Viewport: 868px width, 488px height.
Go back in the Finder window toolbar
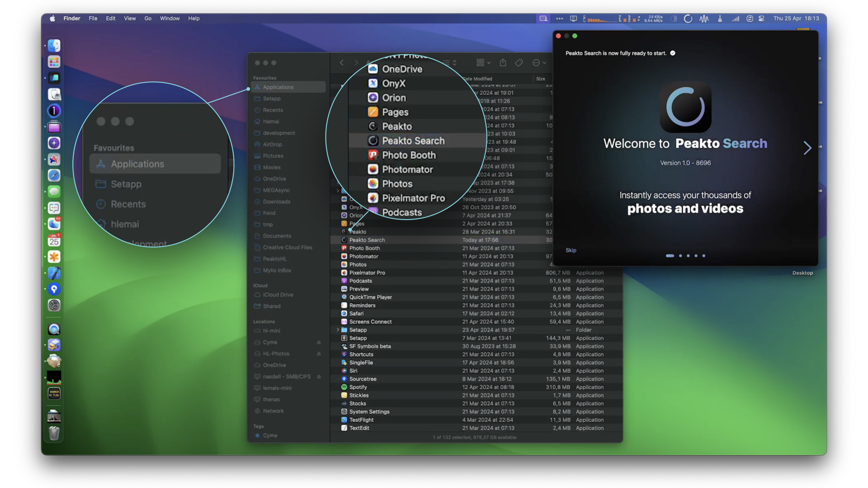coord(342,63)
